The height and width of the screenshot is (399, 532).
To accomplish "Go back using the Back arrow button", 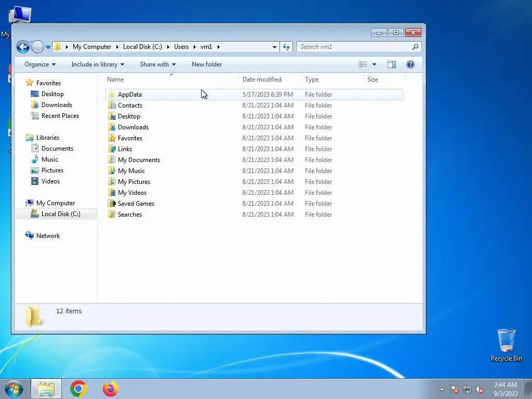I will pyautogui.click(x=23, y=47).
